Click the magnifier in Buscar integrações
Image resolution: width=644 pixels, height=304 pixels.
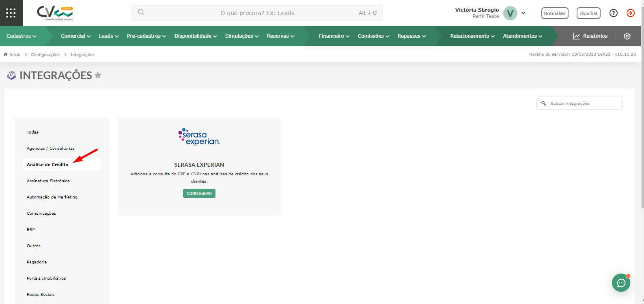pyautogui.click(x=544, y=103)
